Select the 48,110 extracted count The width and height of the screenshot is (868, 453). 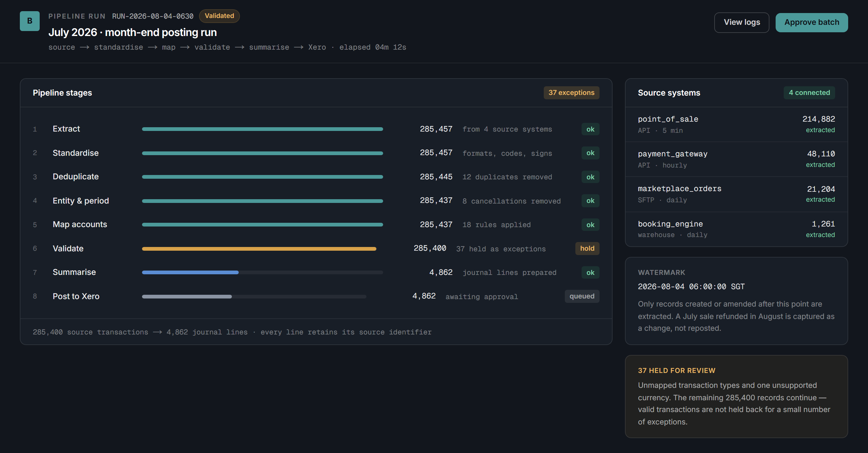point(821,154)
